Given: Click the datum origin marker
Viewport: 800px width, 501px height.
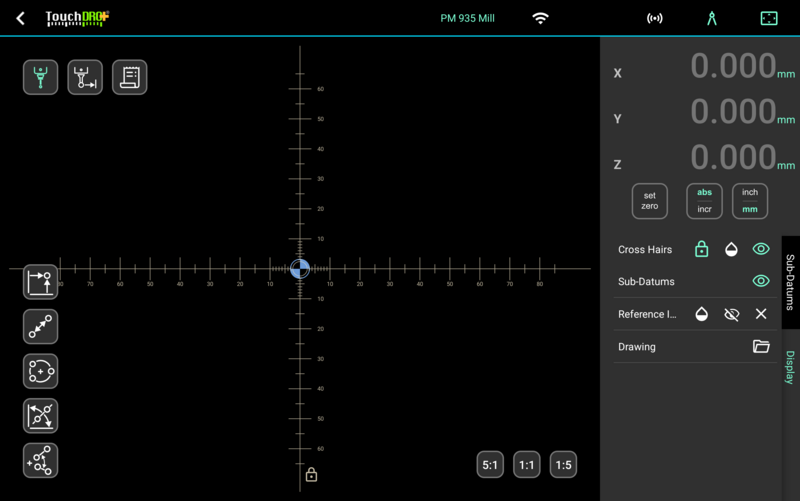Looking at the screenshot, I should tap(300, 268).
